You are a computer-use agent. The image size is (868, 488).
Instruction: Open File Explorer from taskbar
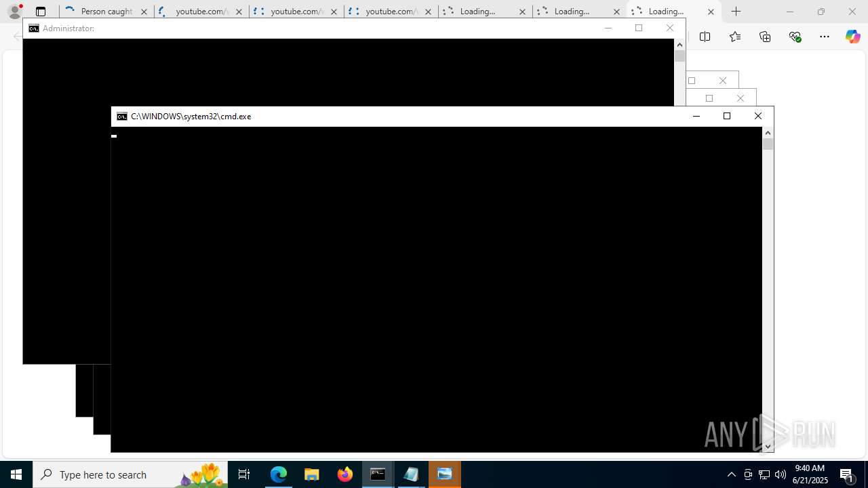[x=312, y=474]
